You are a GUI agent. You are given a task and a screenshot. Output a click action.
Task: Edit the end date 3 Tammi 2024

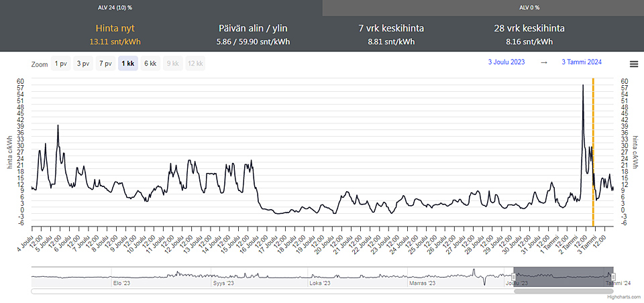(582, 62)
